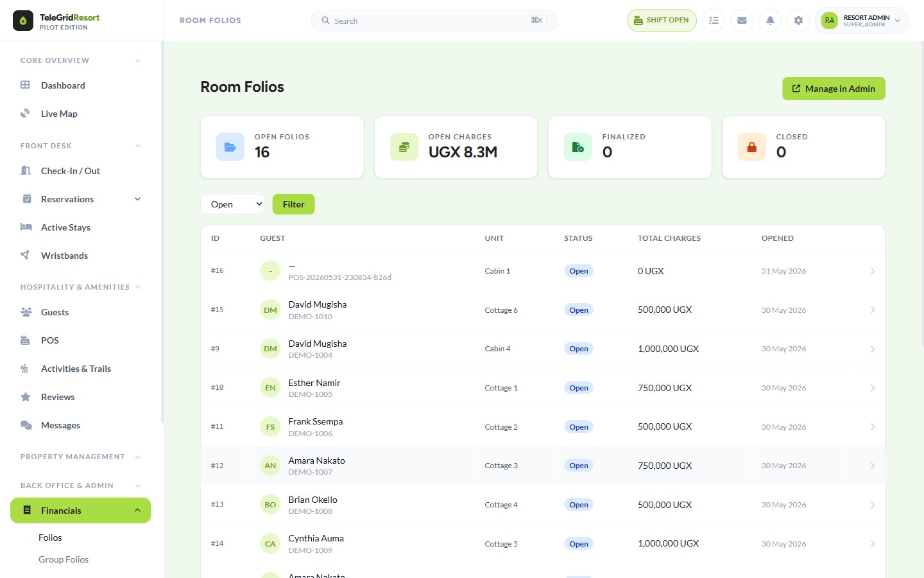Click the mail envelope icon in header
The image size is (924, 578).
click(742, 21)
